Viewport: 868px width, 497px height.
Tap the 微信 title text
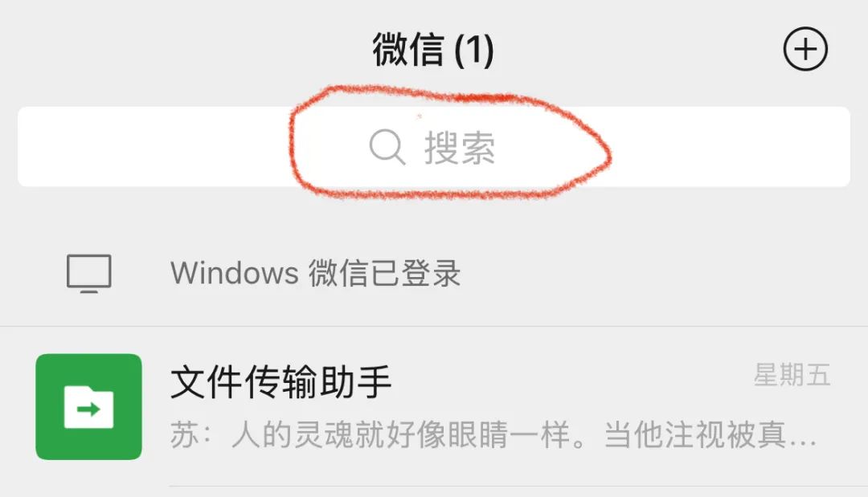[408, 50]
